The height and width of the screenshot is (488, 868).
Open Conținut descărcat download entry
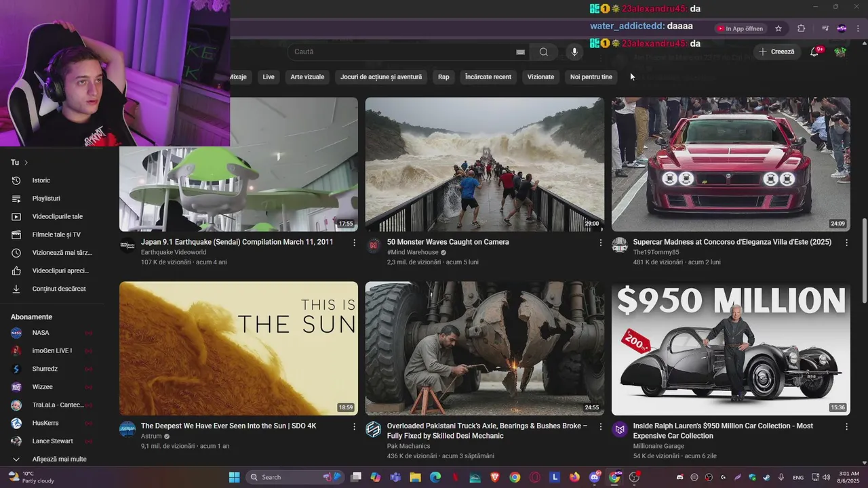click(51, 289)
